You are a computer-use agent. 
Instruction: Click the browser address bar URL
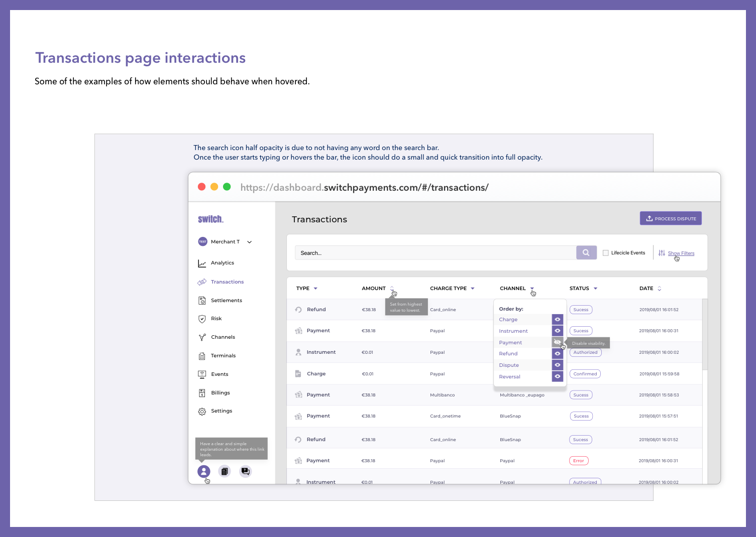click(x=364, y=188)
